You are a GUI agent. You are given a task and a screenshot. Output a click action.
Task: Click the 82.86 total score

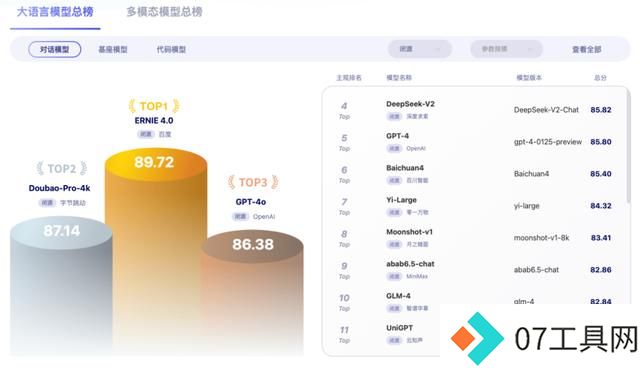click(601, 270)
